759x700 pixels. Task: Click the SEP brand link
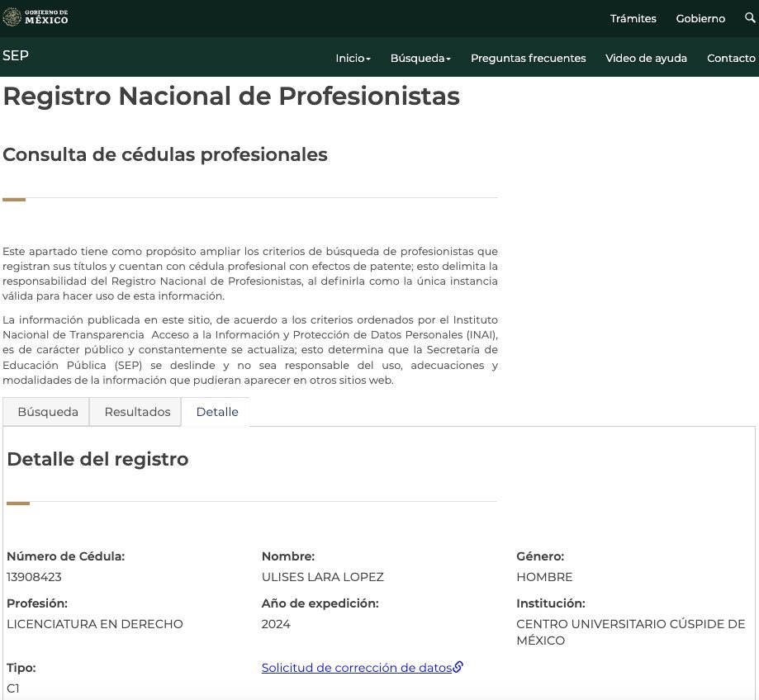pos(16,55)
